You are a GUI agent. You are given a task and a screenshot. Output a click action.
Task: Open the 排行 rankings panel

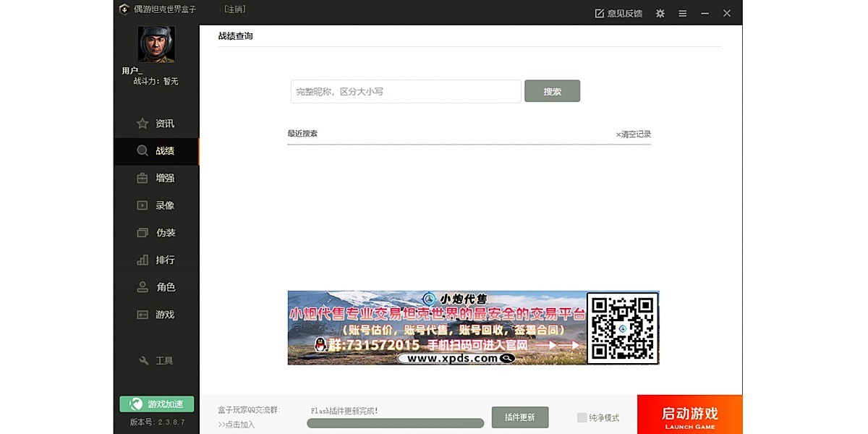(156, 260)
